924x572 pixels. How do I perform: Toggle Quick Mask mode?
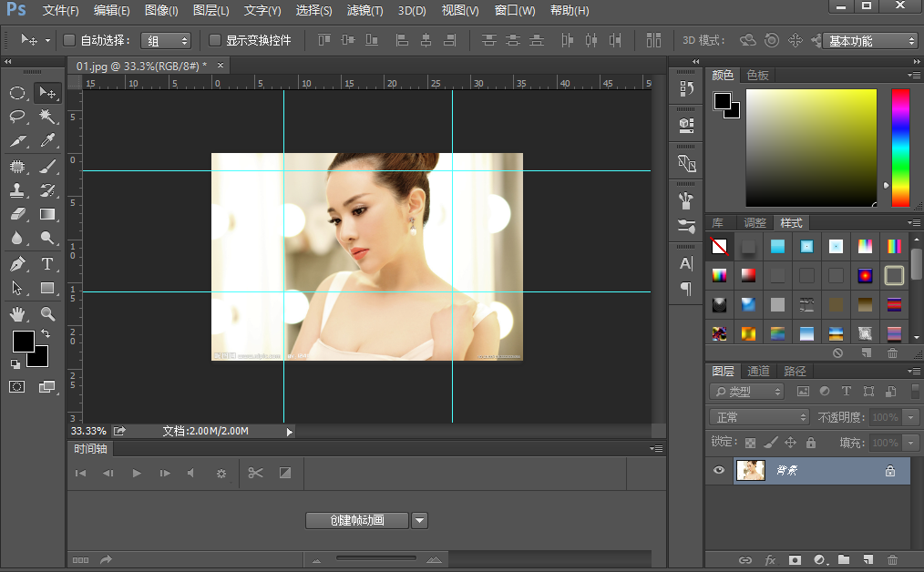17,386
